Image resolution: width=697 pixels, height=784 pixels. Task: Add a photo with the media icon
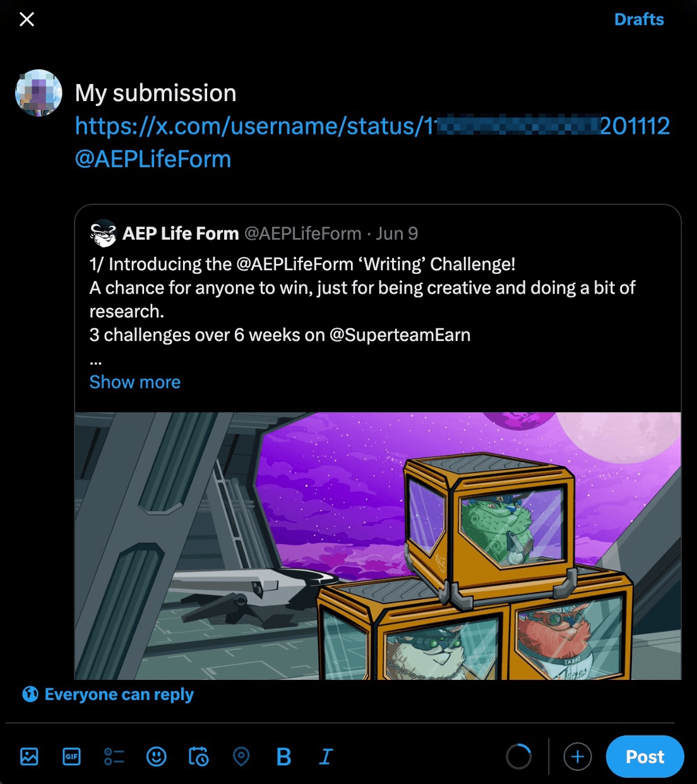pos(29,756)
